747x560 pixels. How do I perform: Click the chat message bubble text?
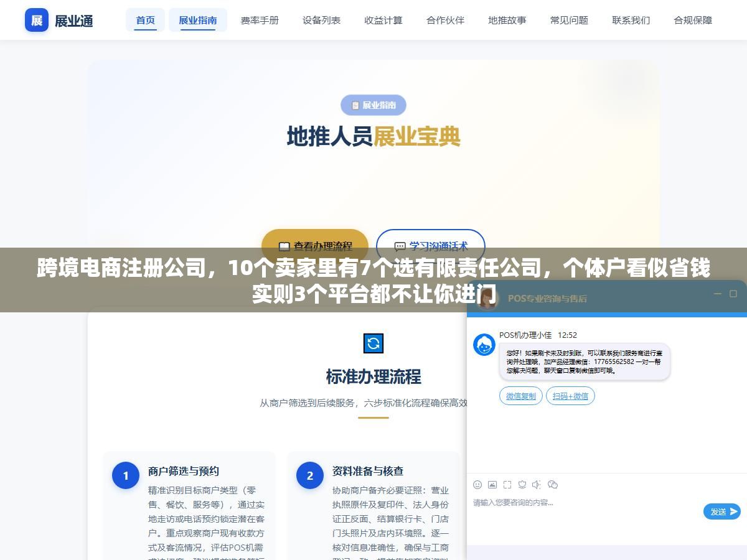tap(585, 362)
